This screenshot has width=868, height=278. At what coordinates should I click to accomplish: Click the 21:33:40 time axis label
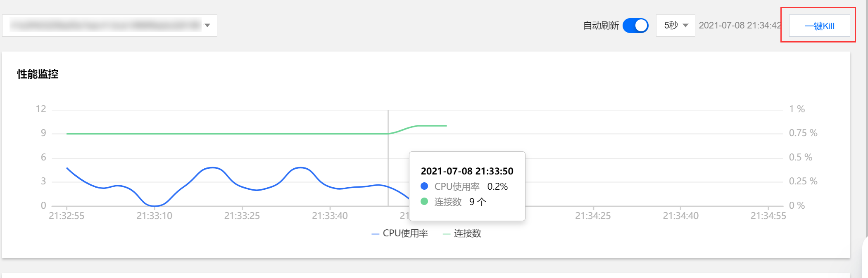[x=330, y=216]
